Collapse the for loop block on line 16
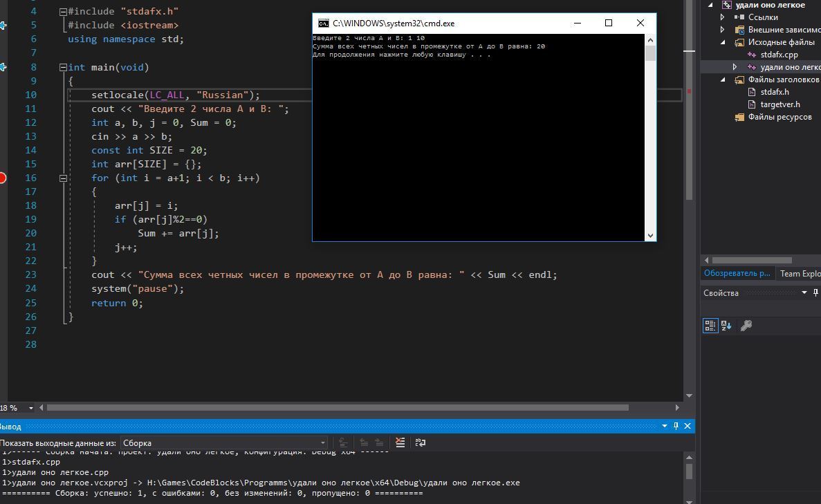The height and width of the screenshot is (504, 821). [63, 178]
